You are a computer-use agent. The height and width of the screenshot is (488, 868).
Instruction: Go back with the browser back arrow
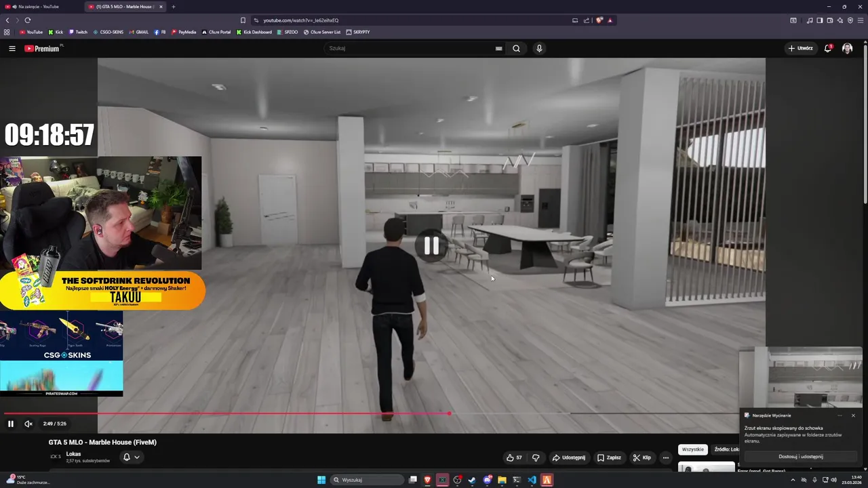coord(7,20)
